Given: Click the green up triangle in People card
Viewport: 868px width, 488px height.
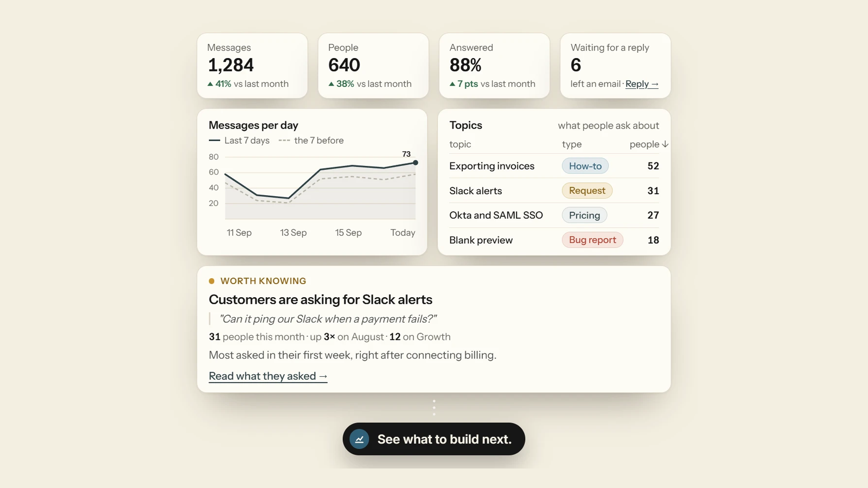Looking at the screenshot, I should click(331, 84).
